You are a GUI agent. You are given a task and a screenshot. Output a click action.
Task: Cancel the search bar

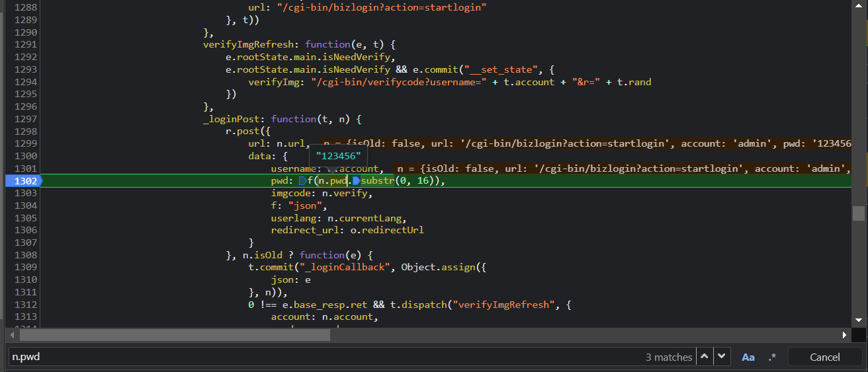coord(825,357)
